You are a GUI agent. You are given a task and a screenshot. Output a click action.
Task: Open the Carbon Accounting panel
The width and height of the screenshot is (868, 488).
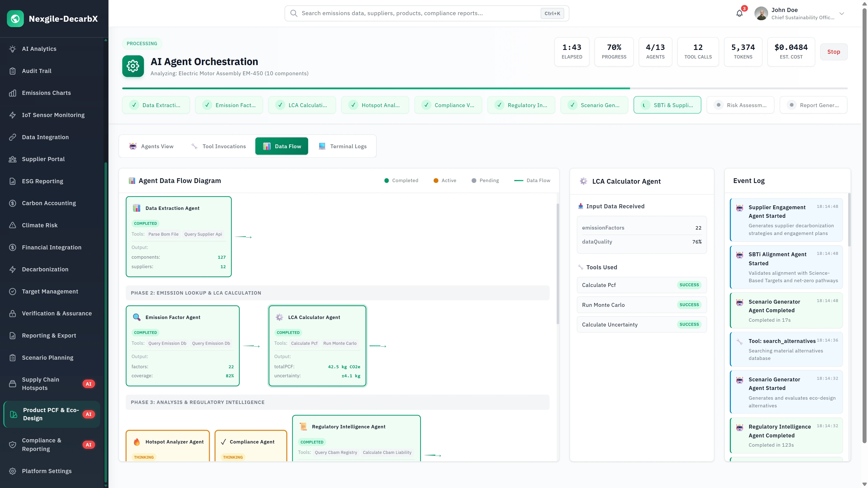[49, 203]
